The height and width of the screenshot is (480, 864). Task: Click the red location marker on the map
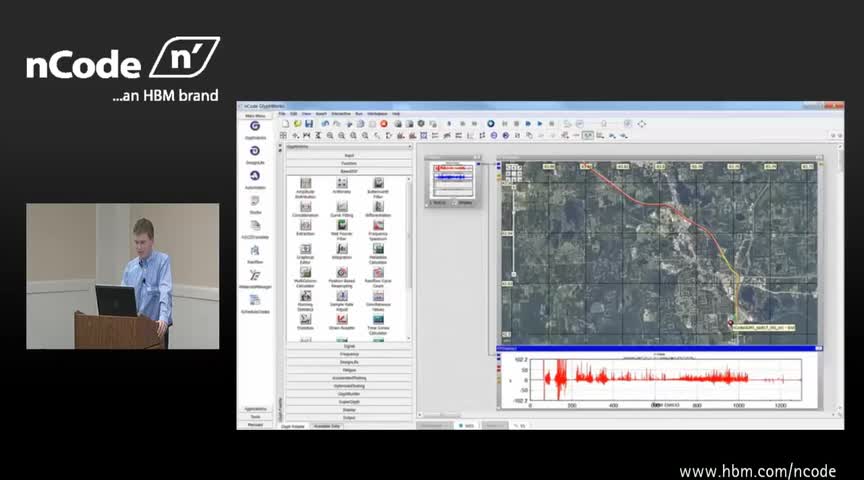[x=731, y=323]
